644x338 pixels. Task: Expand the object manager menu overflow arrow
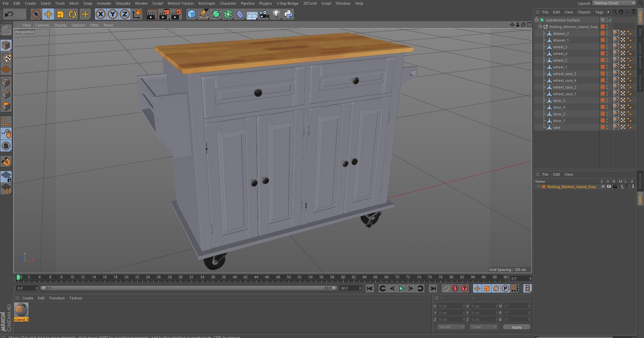click(x=608, y=12)
